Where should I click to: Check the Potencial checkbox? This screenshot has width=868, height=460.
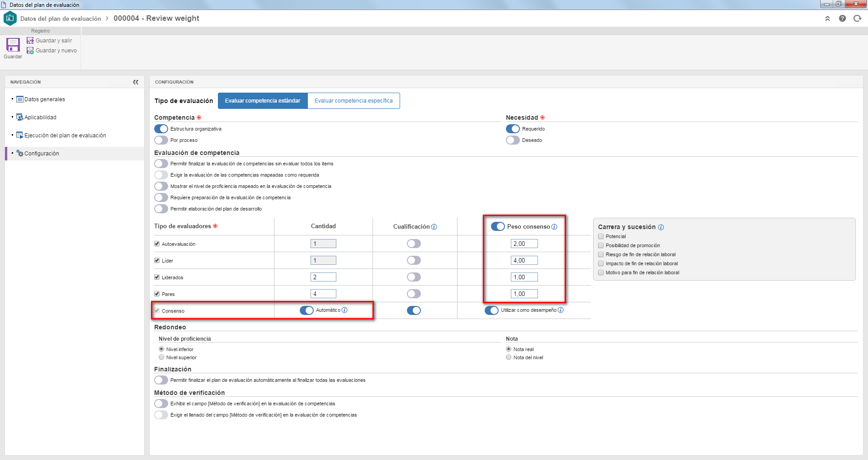(x=601, y=236)
